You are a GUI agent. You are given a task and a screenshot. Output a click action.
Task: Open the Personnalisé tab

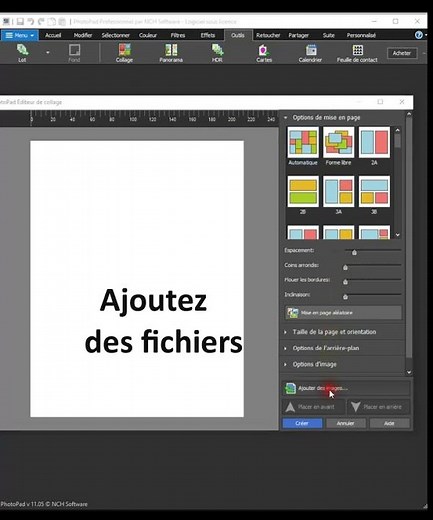(361, 35)
